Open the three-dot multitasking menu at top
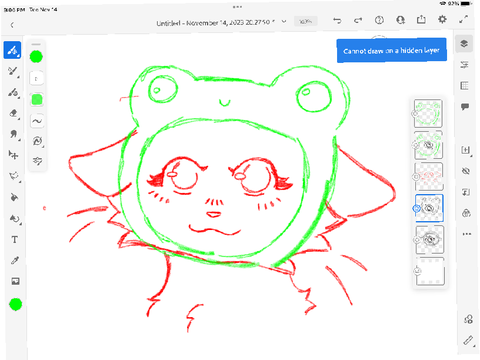Screen dimensions: 480x360 click(x=237, y=7)
